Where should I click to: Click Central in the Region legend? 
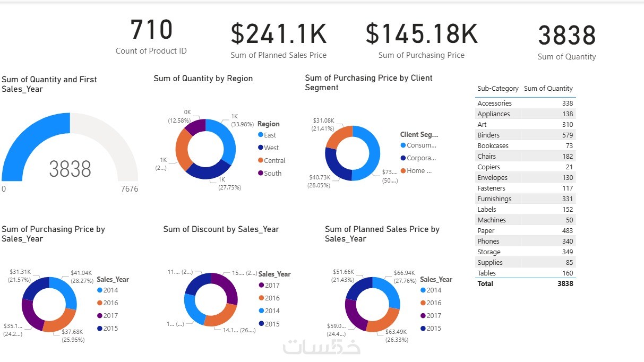(274, 161)
